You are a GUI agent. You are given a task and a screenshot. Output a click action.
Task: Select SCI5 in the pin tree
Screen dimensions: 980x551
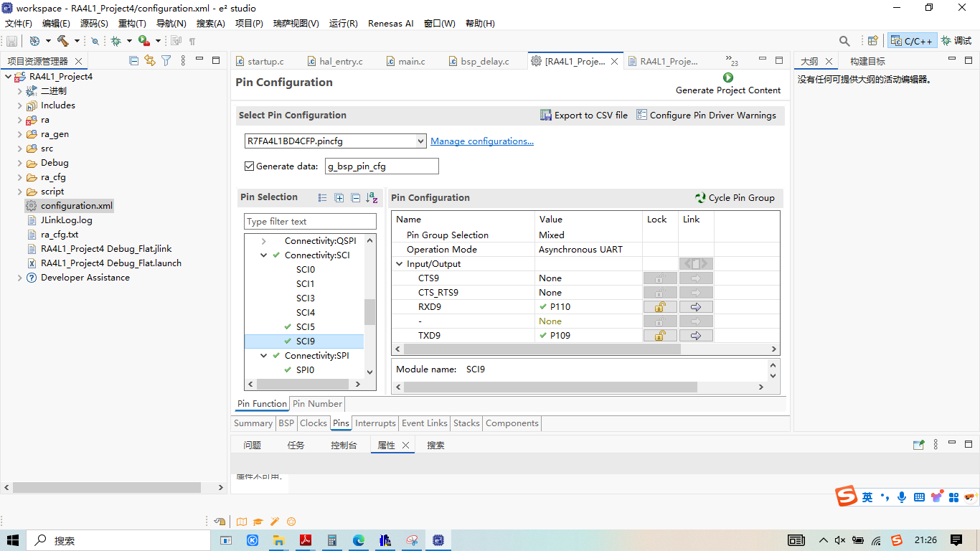coord(306,327)
